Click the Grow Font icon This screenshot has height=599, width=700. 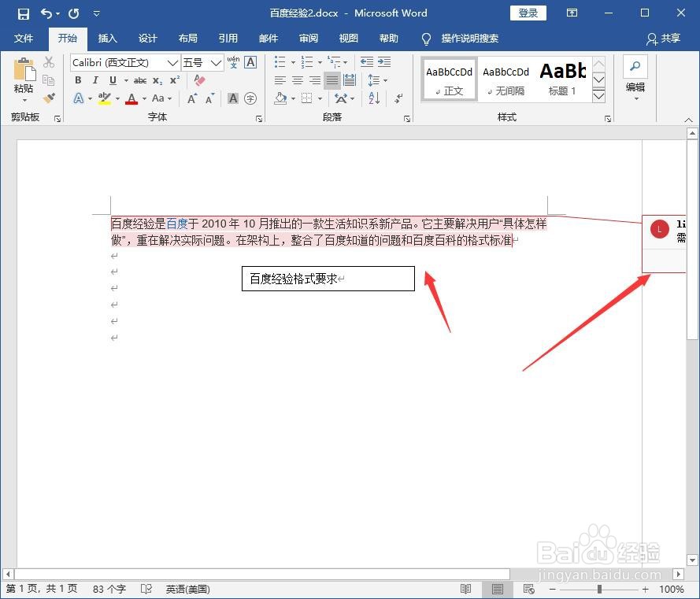coord(192,98)
